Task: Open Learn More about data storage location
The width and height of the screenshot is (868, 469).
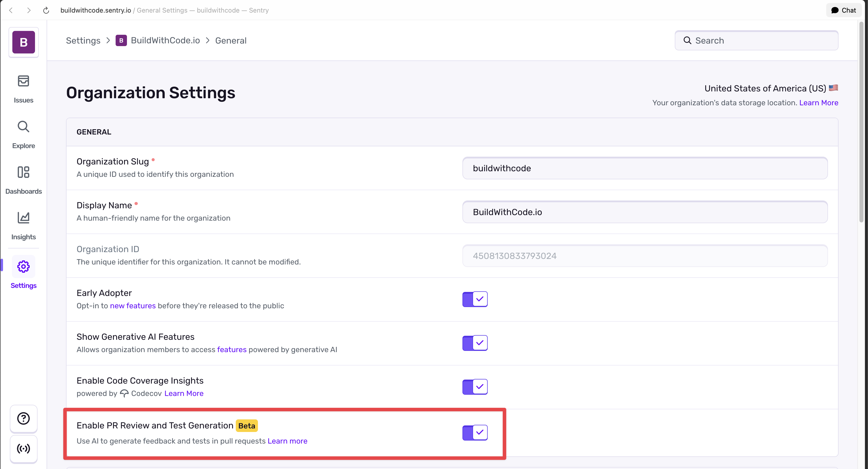Action: [x=818, y=103]
